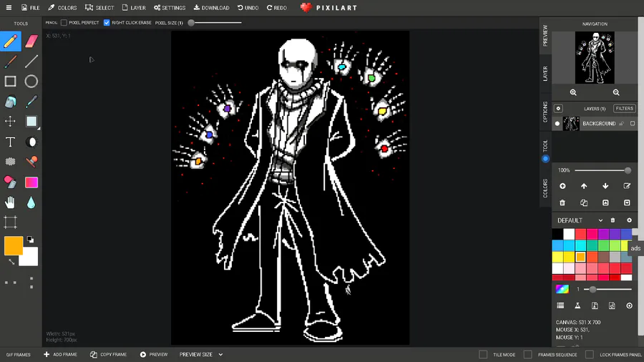This screenshot has width=644, height=362.
Task: Open the Settings menu
Action: [x=170, y=8]
